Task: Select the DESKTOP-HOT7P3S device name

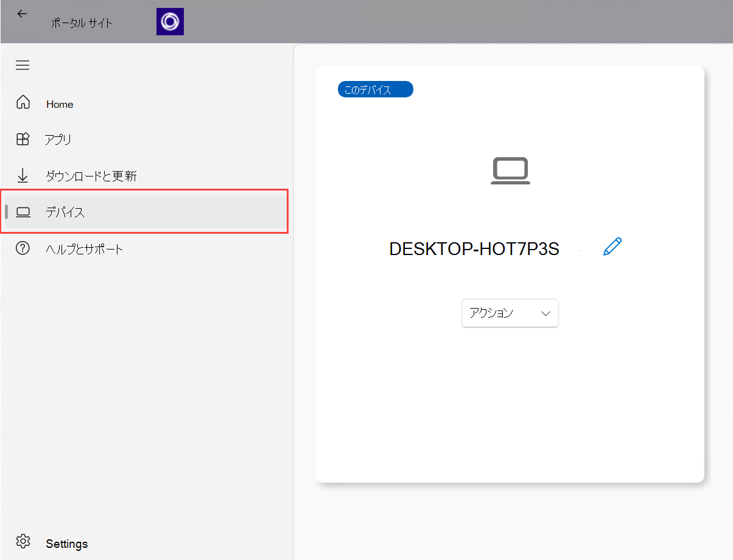Action: pyautogui.click(x=474, y=249)
